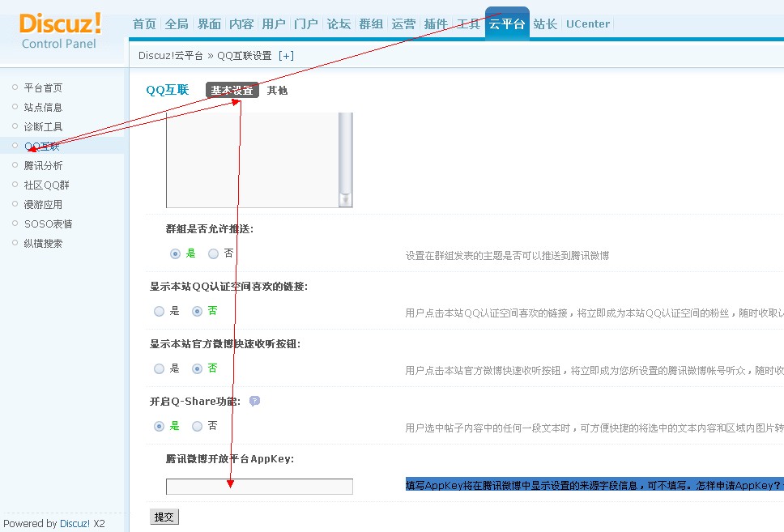Select 是 for 显示本站QQ认证空间喜欢的链接
Image resolution: width=784 pixels, height=532 pixels.
(x=159, y=312)
